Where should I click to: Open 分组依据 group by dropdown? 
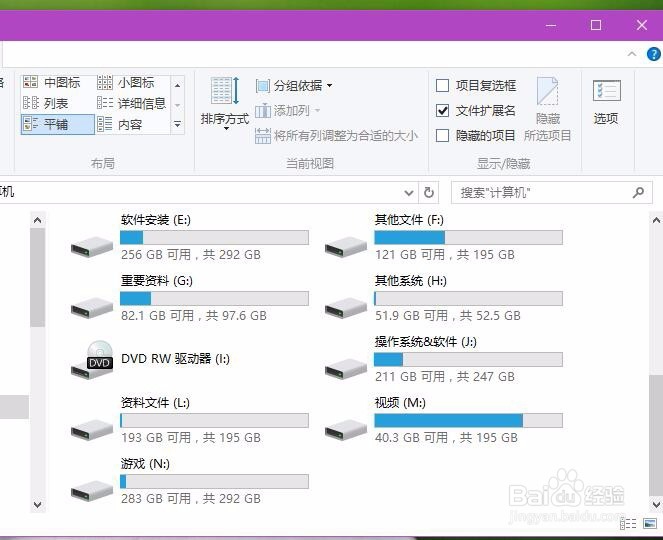pyautogui.click(x=294, y=86)
